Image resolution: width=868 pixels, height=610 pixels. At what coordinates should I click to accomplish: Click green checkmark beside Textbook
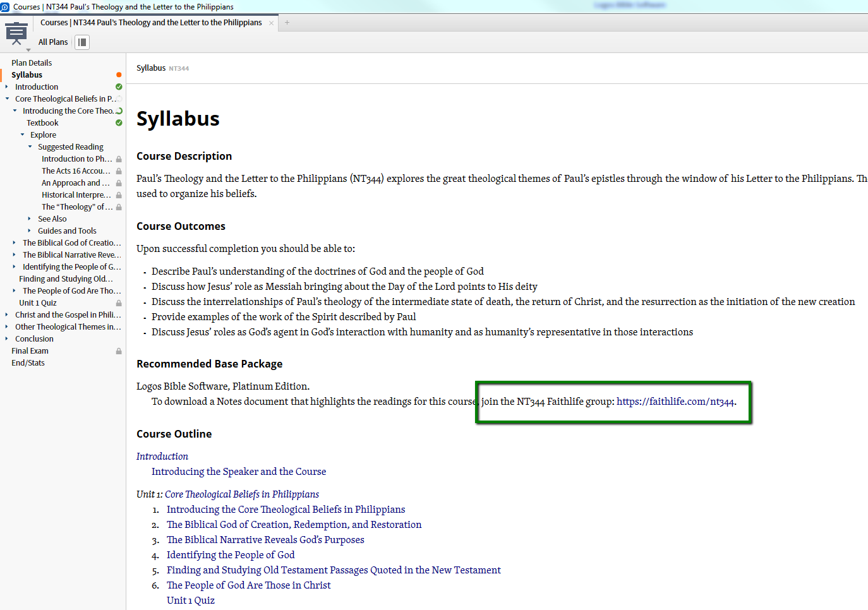[119, 123]
